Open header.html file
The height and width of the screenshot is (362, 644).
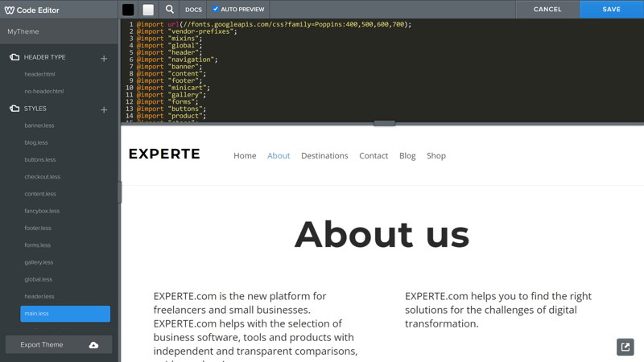39,74
